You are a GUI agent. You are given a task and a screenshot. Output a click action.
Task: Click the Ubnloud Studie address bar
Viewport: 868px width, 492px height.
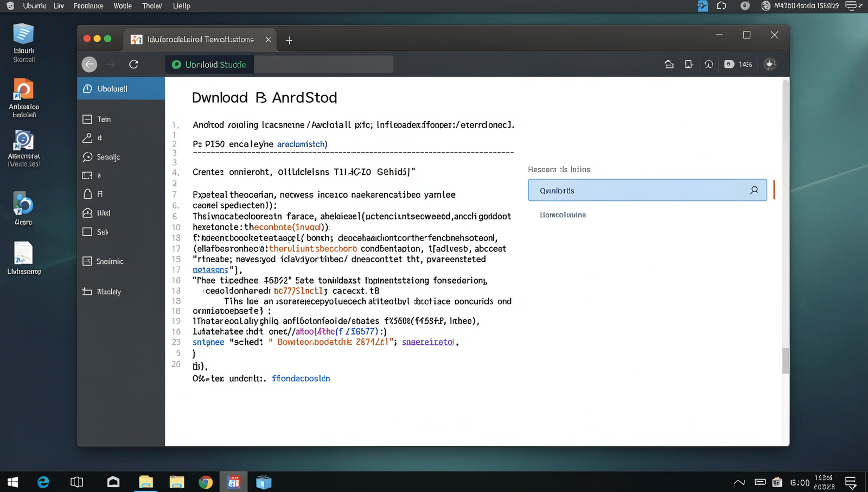point(279,64)
